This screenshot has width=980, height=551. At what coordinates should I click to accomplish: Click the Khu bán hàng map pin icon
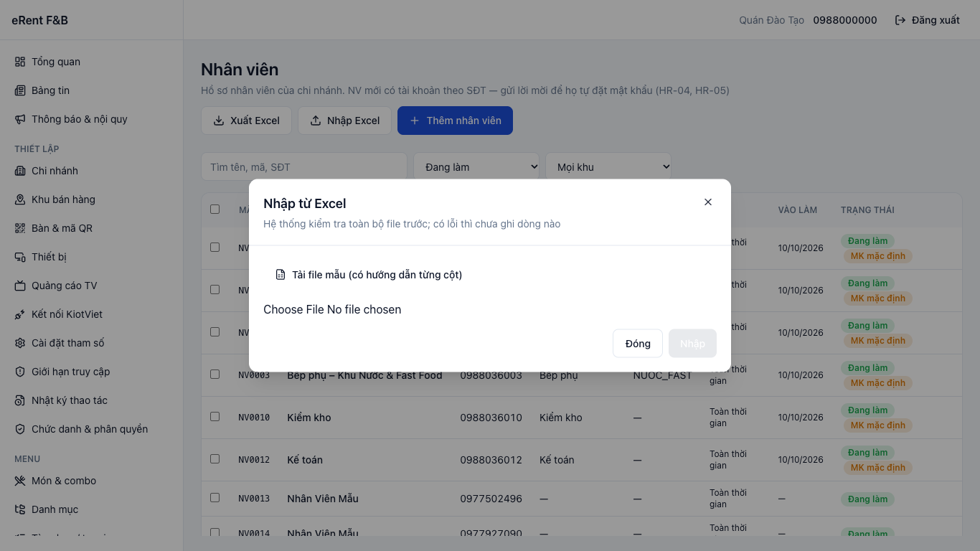pyautogui.click(x=20, y=199)
